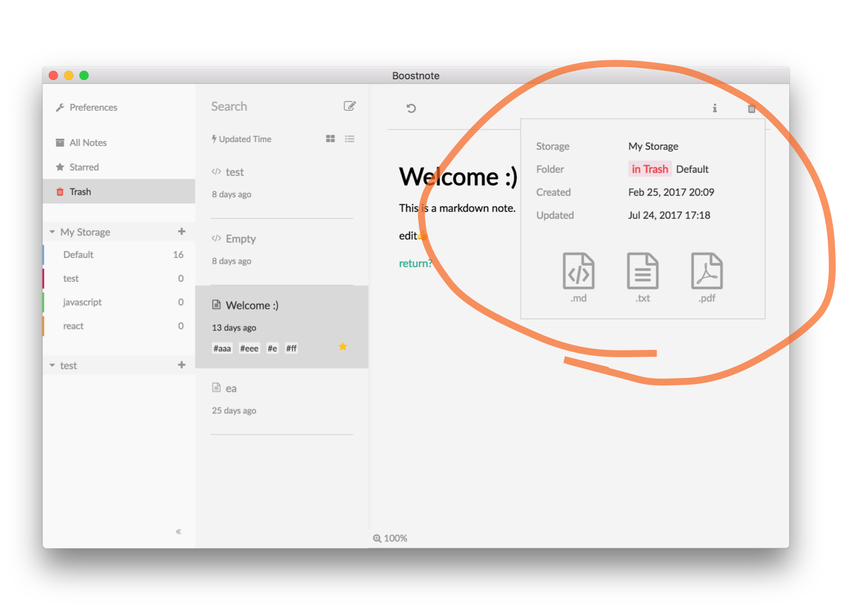The width and height of the screenshot is (856, 616).
Task: Open the Updated Time sort dropdown
Action: click(x=241, y=139)
